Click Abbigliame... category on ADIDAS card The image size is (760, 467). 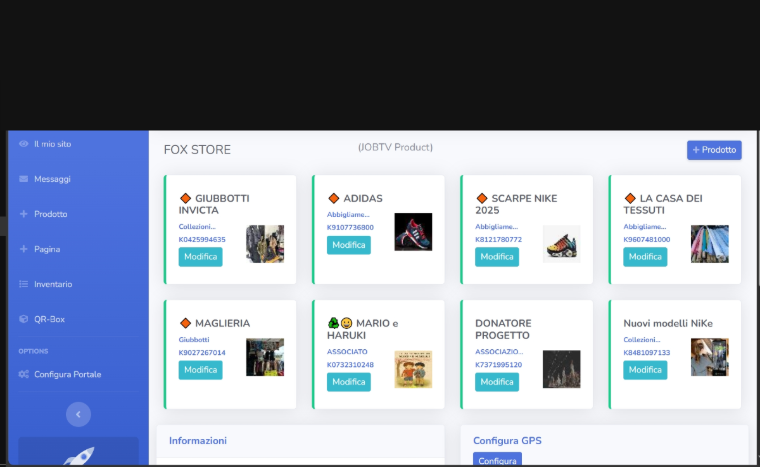coord(348,214)
